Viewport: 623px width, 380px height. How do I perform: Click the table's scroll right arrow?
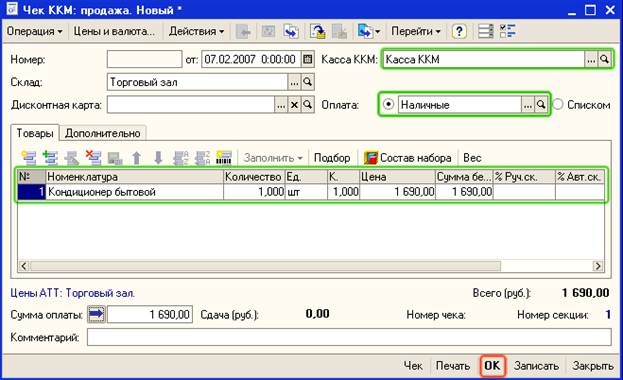click(598, 266)
